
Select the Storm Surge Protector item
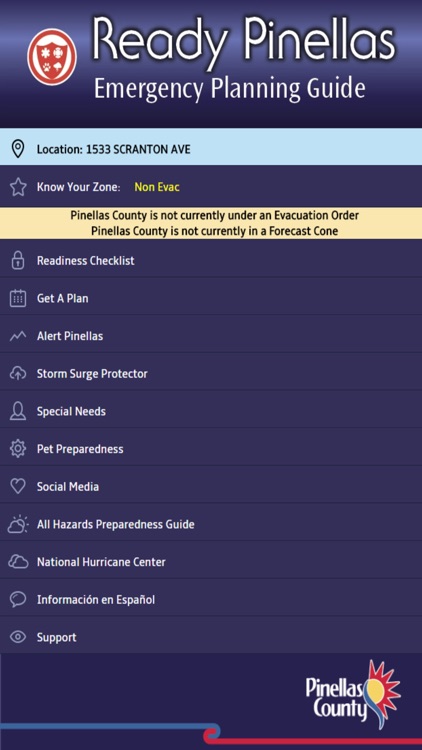211,374
